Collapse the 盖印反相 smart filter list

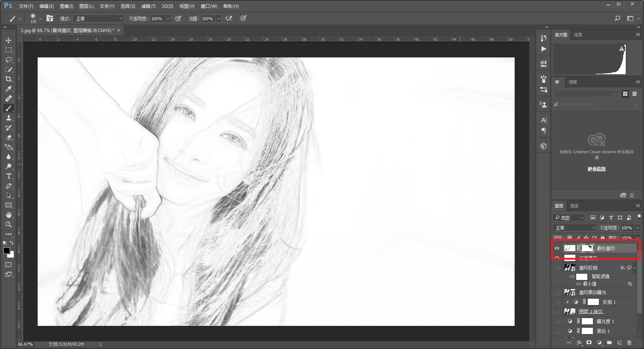(634, 268)
